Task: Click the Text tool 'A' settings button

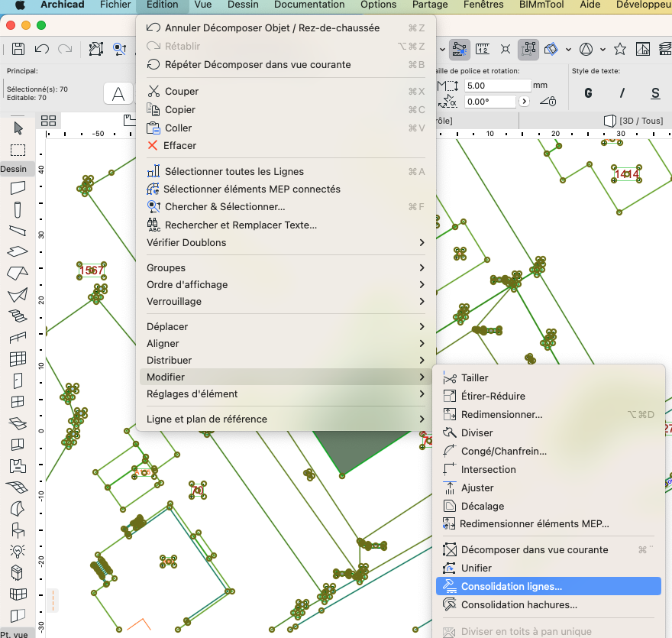Action: tap(118, 93)
